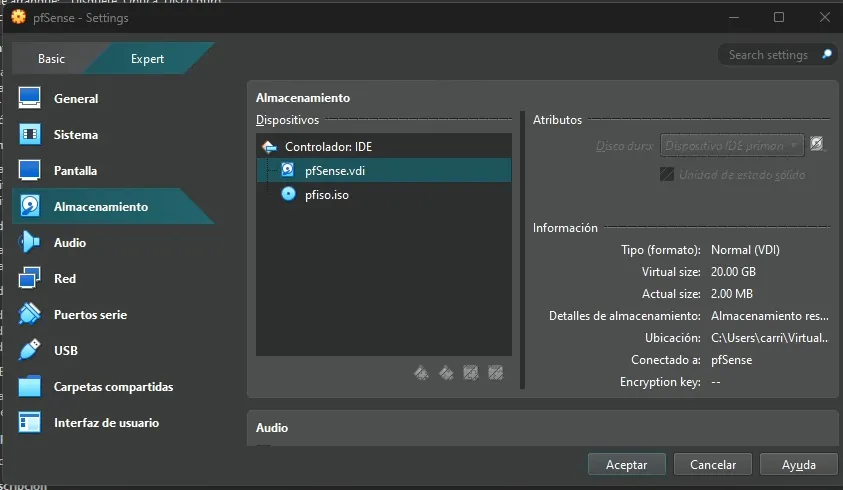Open the Puertos serie icon

(29, 314)
